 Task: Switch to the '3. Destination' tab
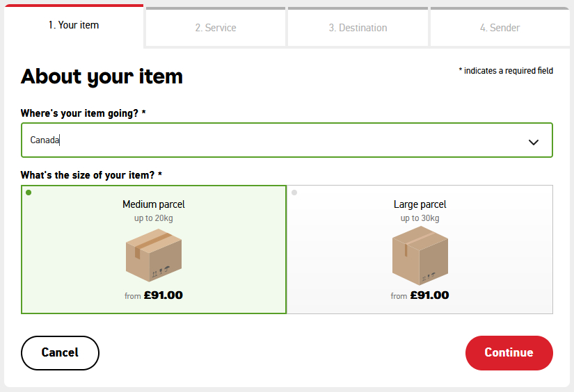pos(358,28)
